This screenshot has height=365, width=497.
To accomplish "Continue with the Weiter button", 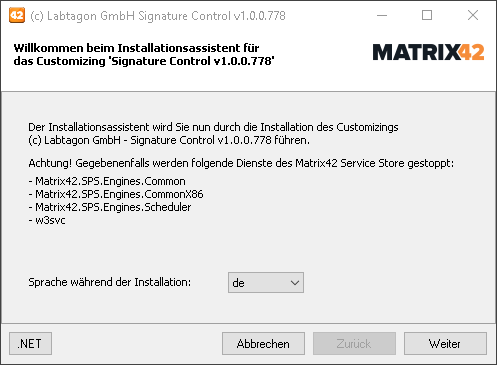I will [x=445, y=343].
